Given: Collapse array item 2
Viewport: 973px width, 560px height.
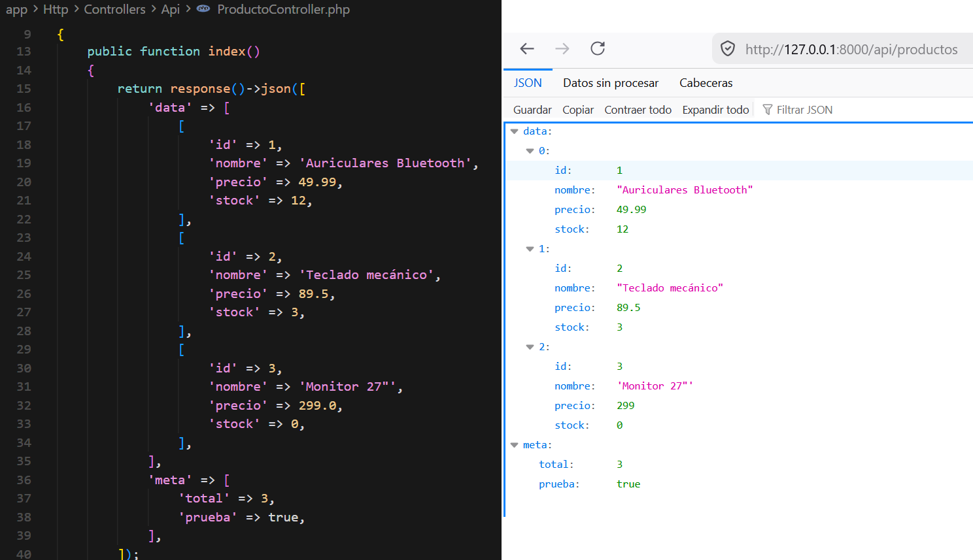Looking at the screenshot, I should 530,347.
